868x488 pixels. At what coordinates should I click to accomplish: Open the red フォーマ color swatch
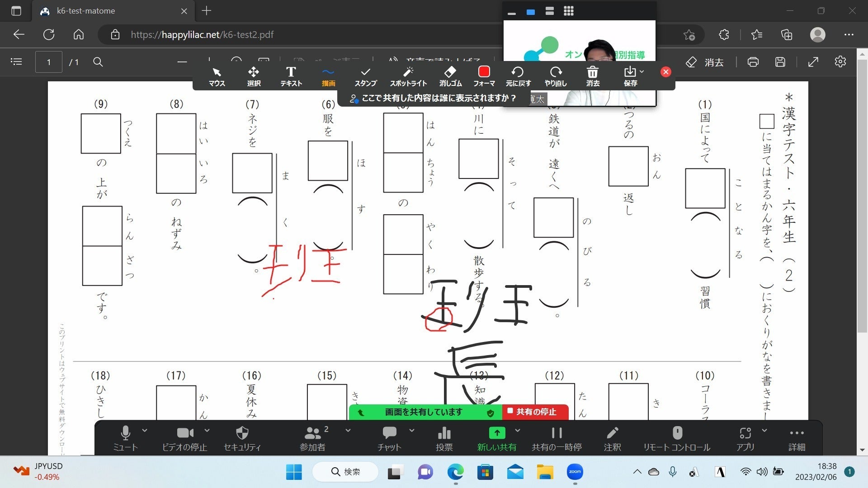[x=484, y=77]
